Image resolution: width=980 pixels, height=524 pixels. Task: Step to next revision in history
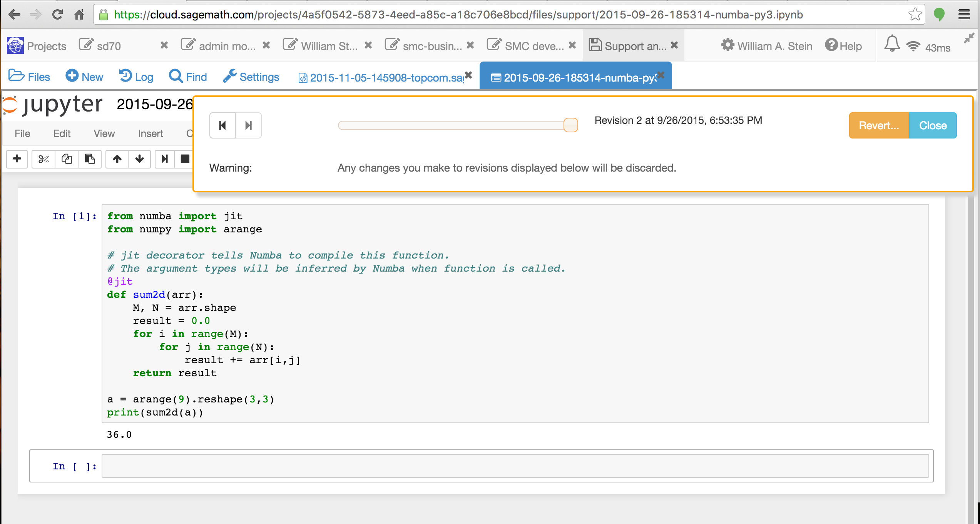(x=248, y=125)
